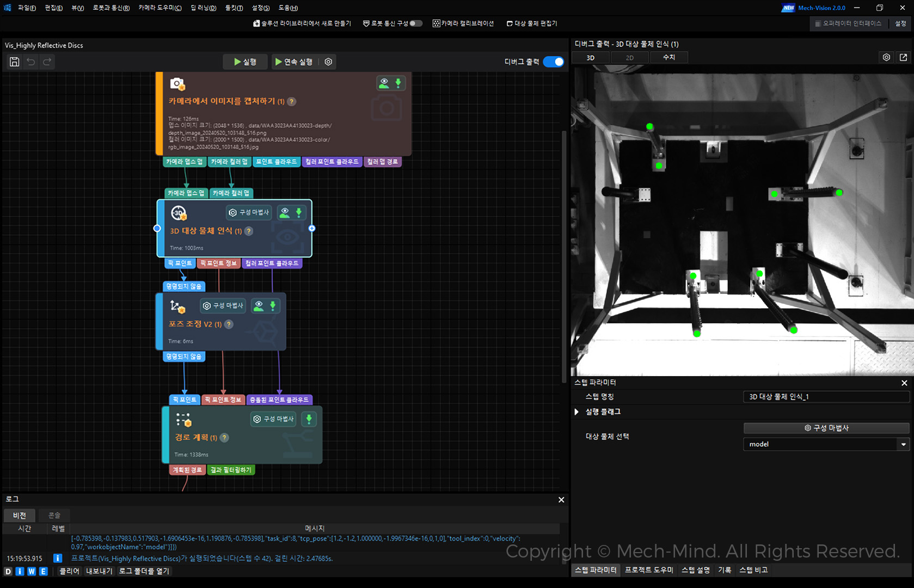Open the 도움(H) menu
Viewport: 914px width, 588px height.
pos(288,8)
